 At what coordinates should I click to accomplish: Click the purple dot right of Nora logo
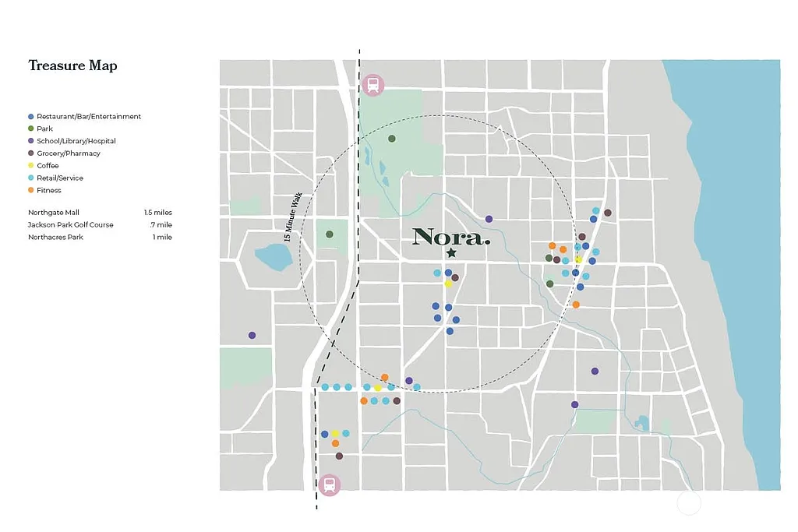pyautogui.click(x=489, y=219)
